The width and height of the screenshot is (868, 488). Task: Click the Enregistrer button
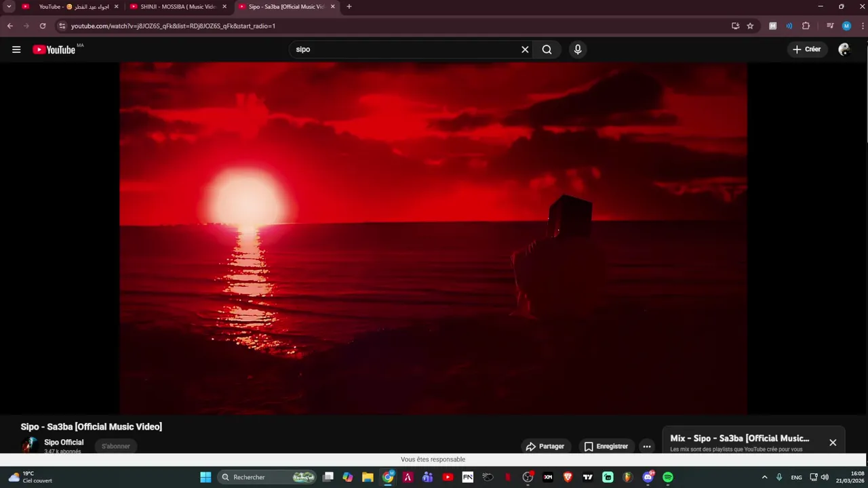(x=606, y=446)
